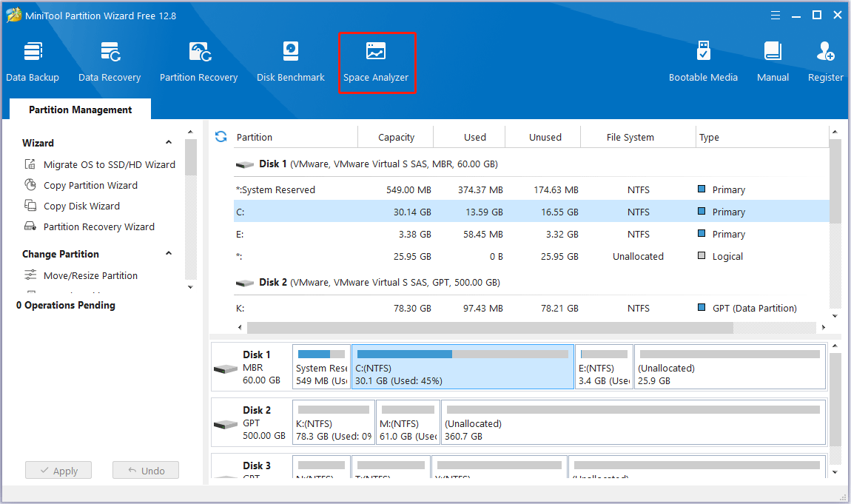The image size is (851, 504).
Task: Click the Logical type color square
Action: (x=702, y=255)
